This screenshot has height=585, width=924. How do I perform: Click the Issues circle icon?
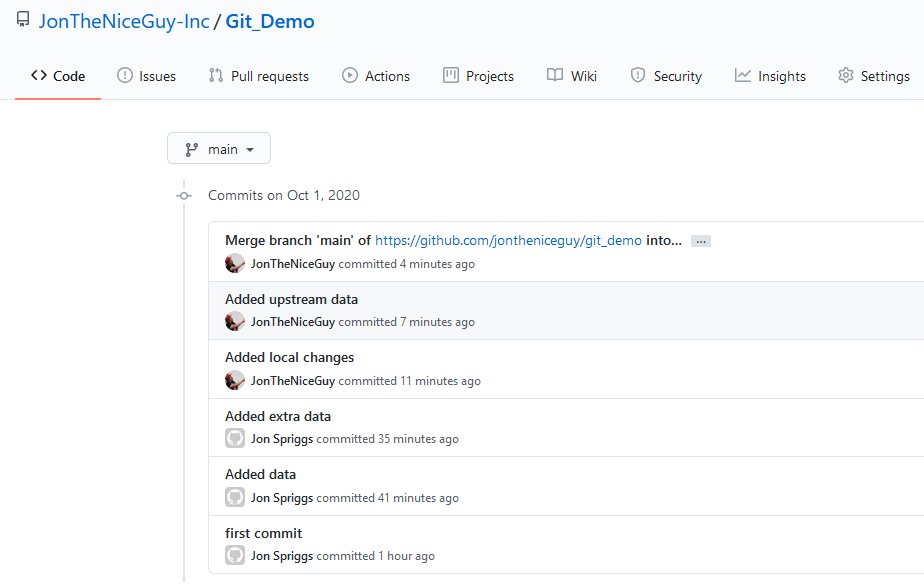pos(125,75)
